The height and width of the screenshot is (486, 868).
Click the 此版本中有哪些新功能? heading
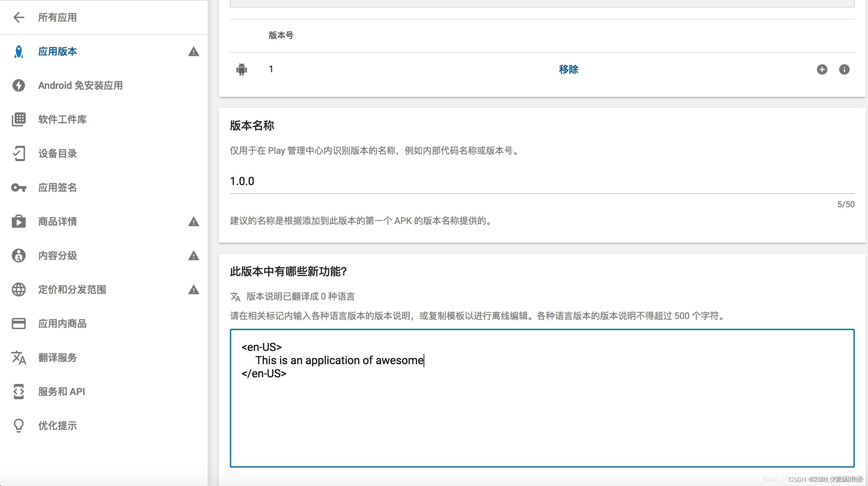288,271
